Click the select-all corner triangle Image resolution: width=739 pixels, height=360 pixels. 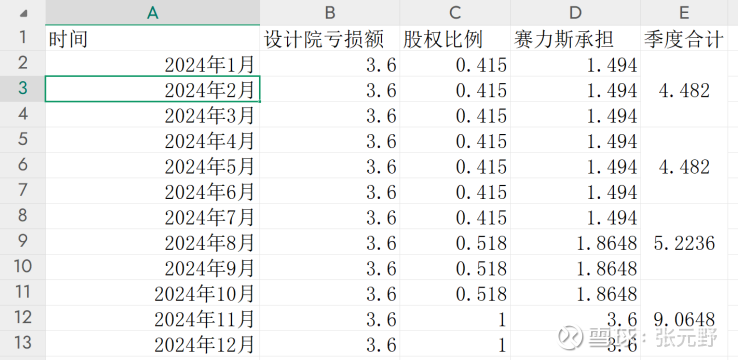click(23, 12)
